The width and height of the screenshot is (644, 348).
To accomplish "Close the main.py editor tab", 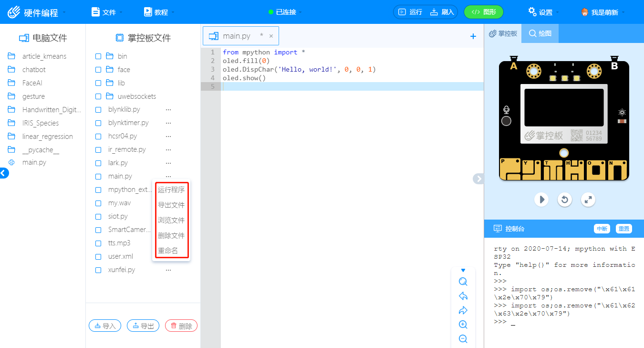I will (x=271, y=36).
